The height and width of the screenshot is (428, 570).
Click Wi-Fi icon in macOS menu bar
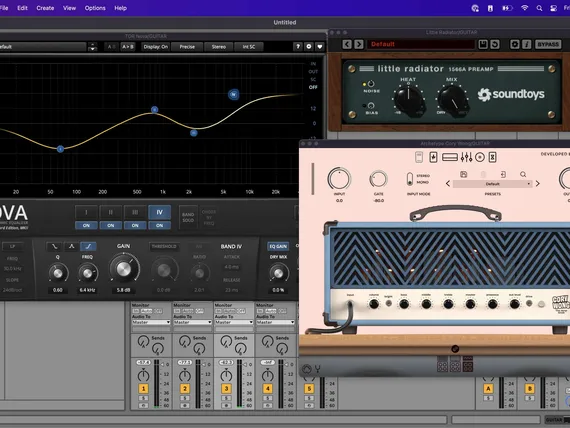coord(524,8)
